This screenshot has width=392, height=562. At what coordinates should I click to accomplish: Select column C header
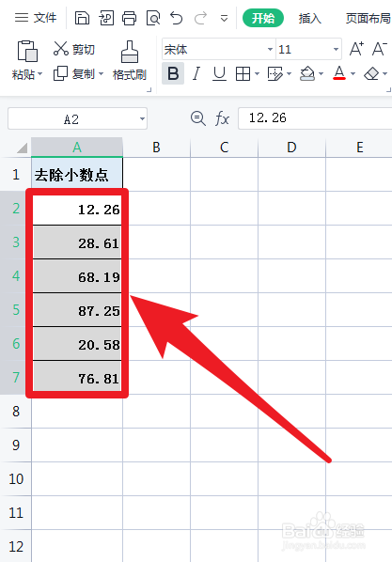[x=224, y=148]
